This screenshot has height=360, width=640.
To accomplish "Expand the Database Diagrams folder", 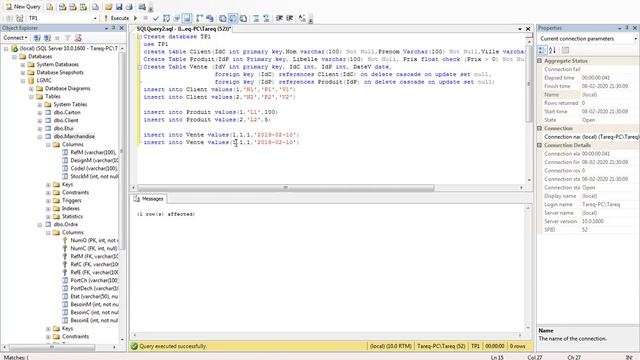I will pos(31,88).
